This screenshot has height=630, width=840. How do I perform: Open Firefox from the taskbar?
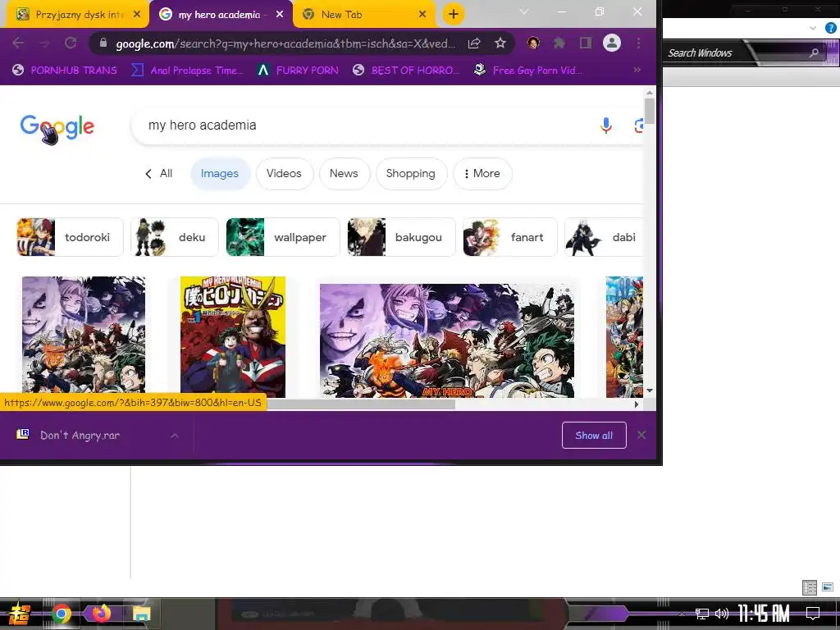(x=101, y=614)
